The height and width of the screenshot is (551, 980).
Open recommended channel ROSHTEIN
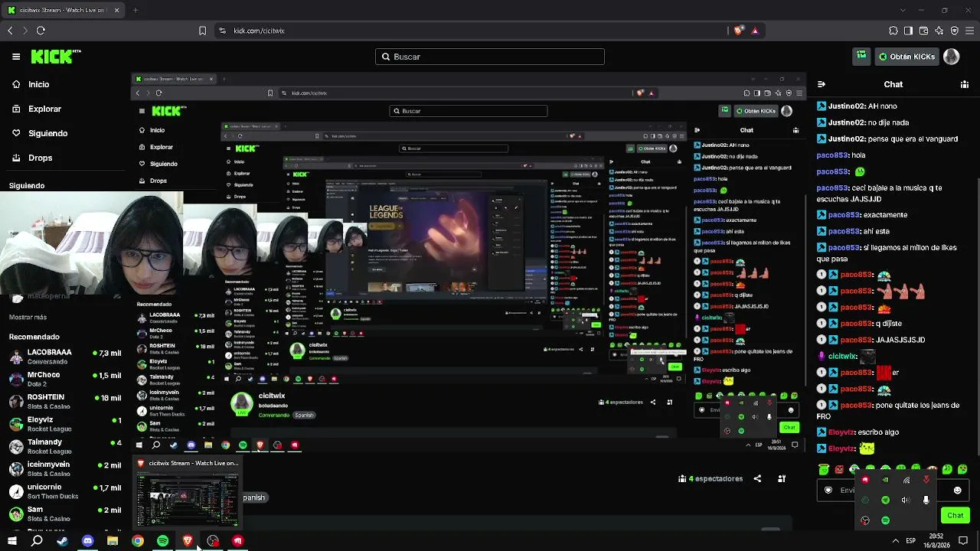(x=65, y=401)
